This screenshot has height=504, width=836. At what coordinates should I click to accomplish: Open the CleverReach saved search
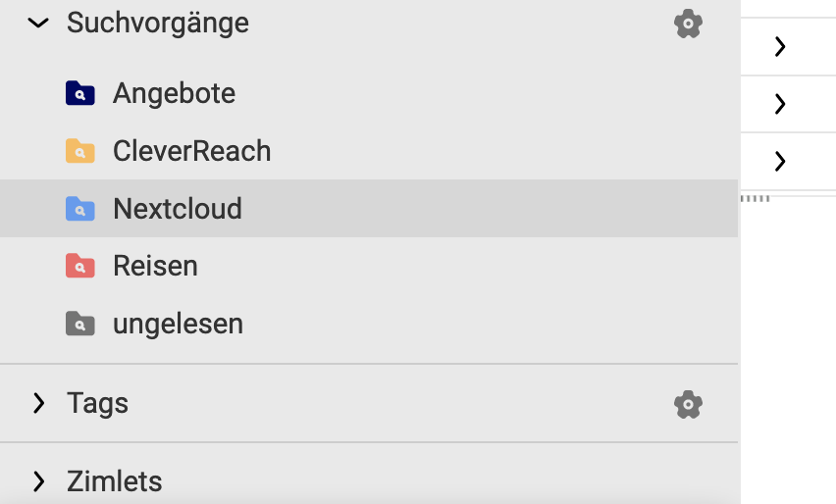pos(369,151)
